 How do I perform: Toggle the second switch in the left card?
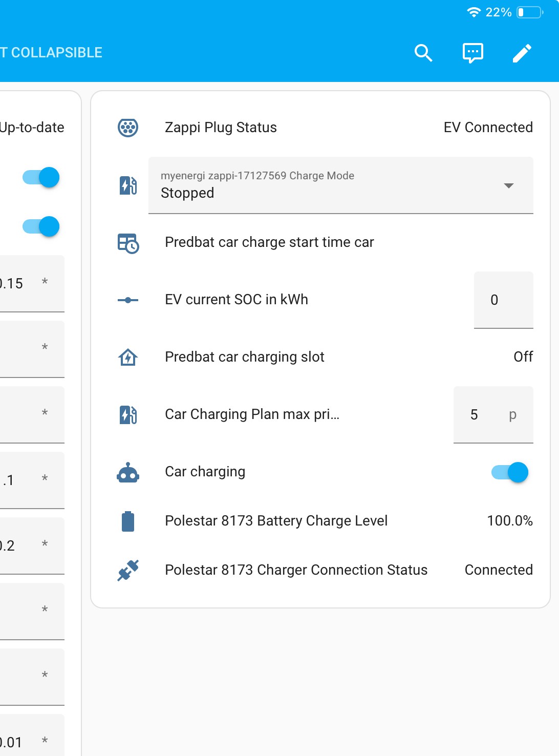click(x=41, y=226)
